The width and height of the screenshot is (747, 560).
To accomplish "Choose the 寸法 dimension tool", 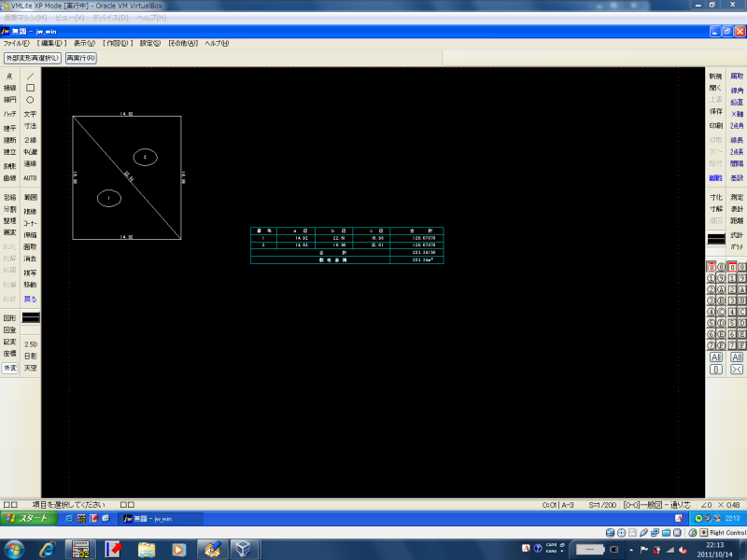I will coord(30,126).
